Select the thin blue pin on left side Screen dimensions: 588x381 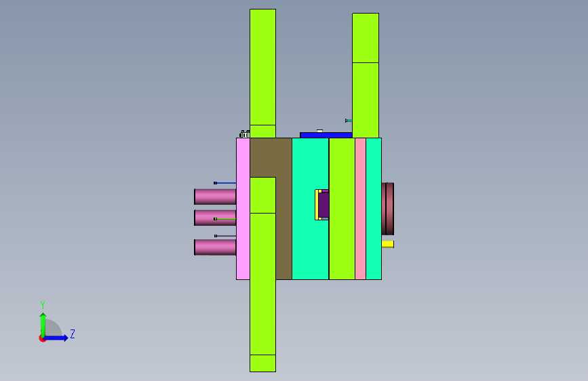[225, 183]
